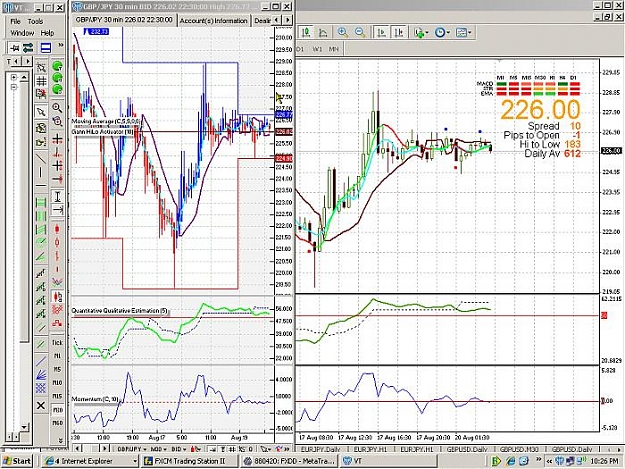Open the Internet Explorer taskbar group
Screen dimensions: 625x469
[x=90, y=461]
